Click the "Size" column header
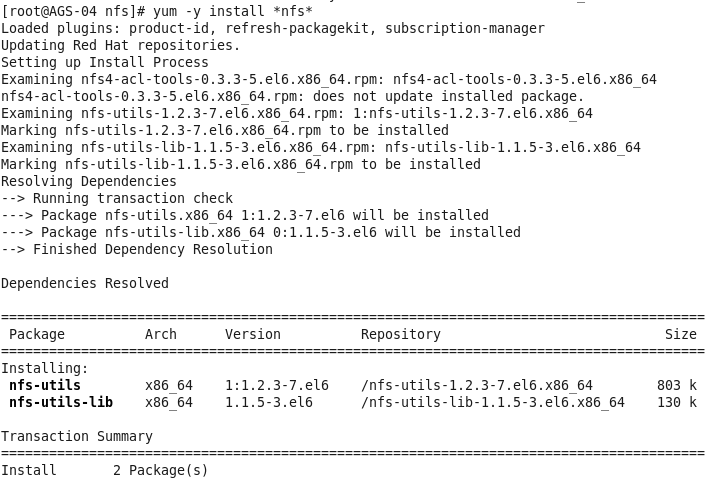Image resolution: width=717 pixels, height=481 pixels. [x=680, y=334]
